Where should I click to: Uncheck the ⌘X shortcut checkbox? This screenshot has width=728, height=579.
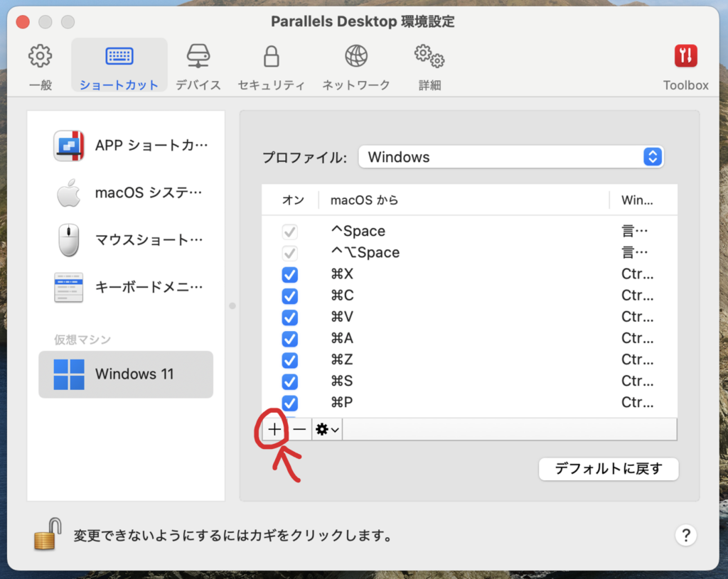point(290,275)
